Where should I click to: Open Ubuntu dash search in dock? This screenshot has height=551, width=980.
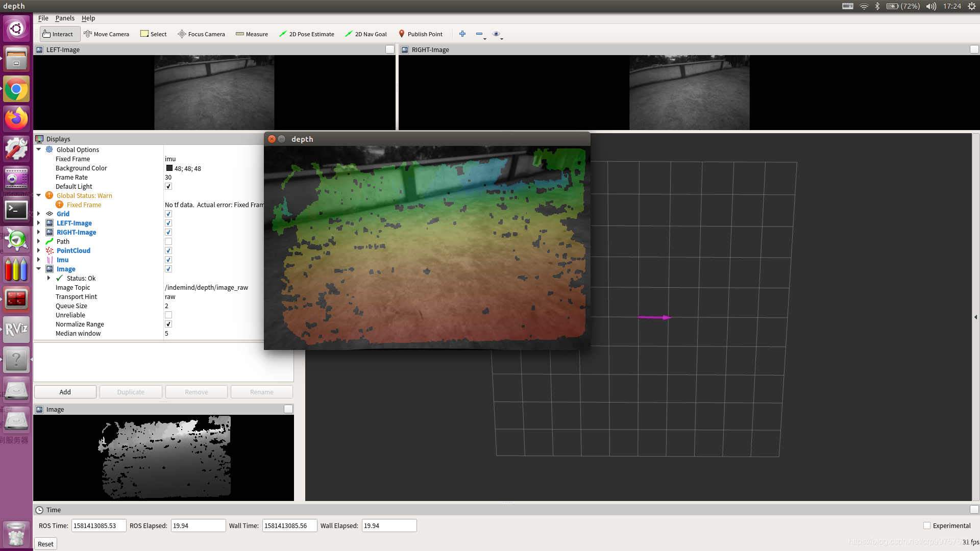tap(16, 28)
